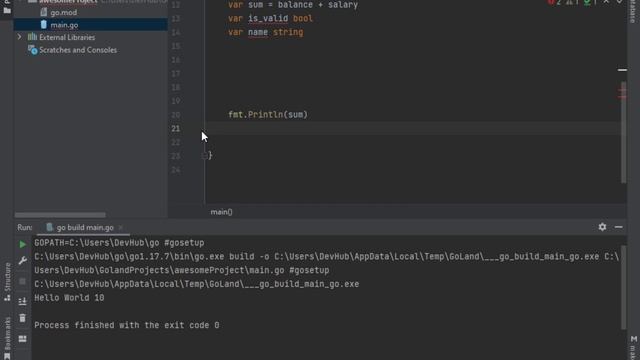Click the project tree horizontal scrollbar
Viewport: 640px width, 360px height.
coord(60,215)
